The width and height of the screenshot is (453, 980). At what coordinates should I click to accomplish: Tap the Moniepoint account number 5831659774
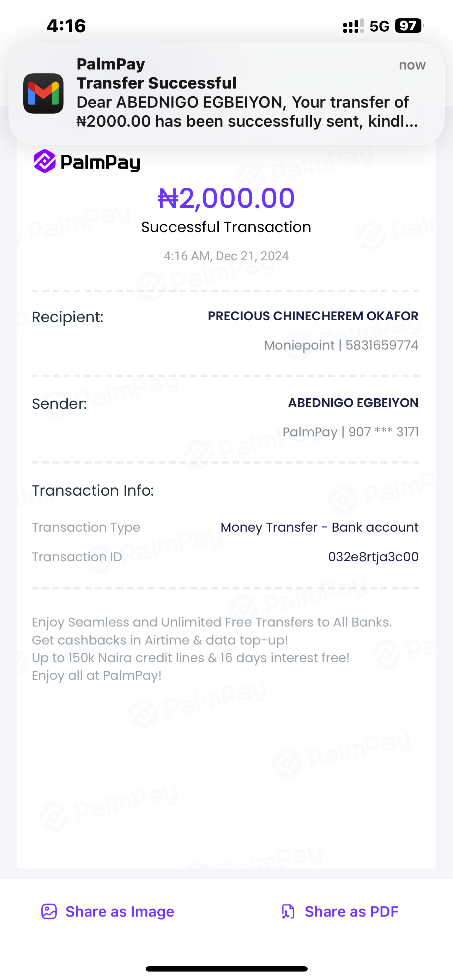(x=381, y=345)
